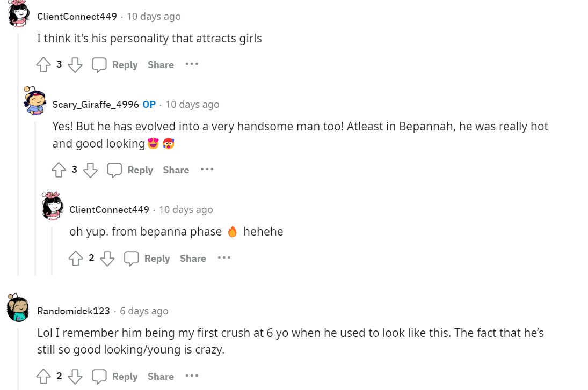The width and height of the screenshot is (588, 390).
Task: Open more options on bepanna phase reply
Action: [x=224, y=258]
